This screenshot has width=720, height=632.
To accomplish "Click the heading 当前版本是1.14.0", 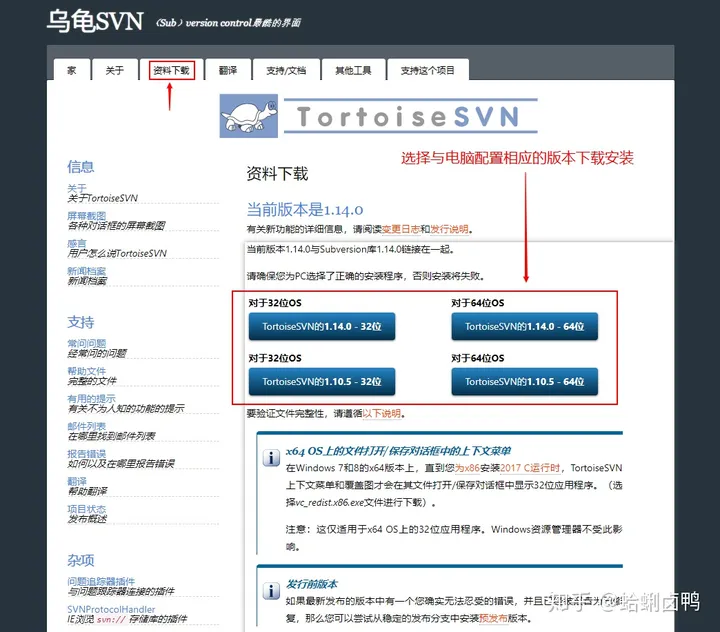I will pos(305,210).
